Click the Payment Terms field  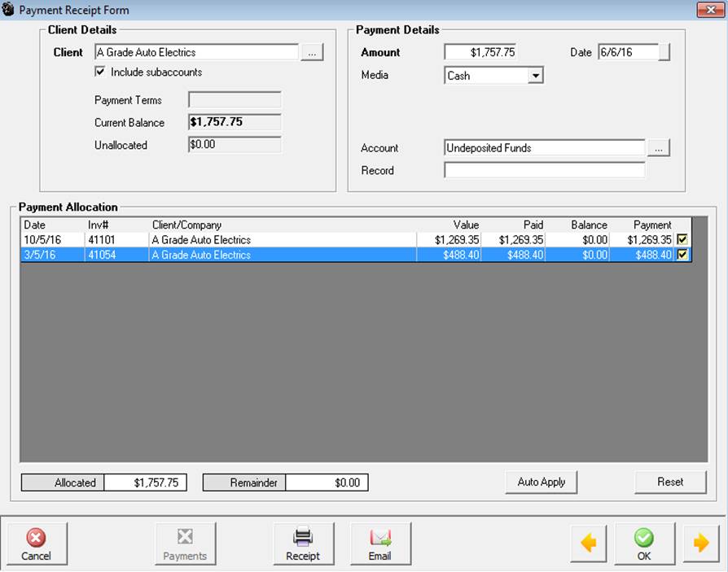pyautogui.click(x=235, y=100)
